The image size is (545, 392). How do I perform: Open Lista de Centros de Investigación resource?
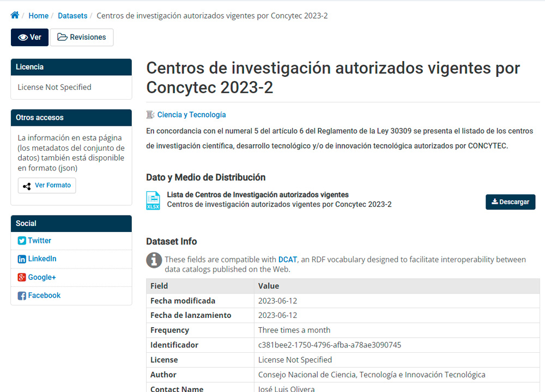coord(258,195)
